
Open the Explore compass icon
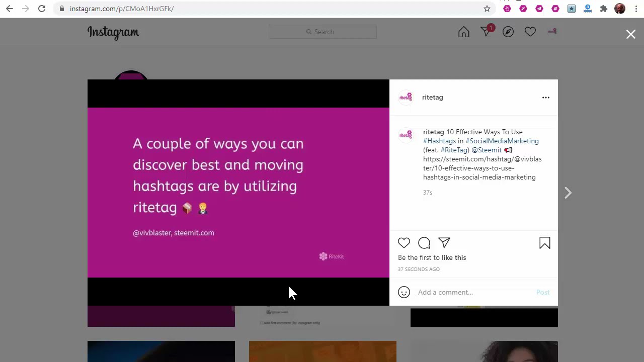508,32
